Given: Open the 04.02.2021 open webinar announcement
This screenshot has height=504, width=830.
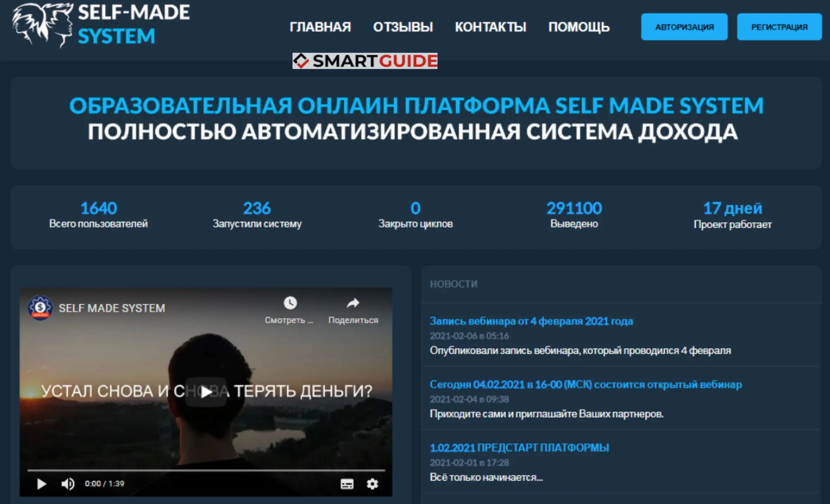Looking at the screenshot, I should pos(585,384).
